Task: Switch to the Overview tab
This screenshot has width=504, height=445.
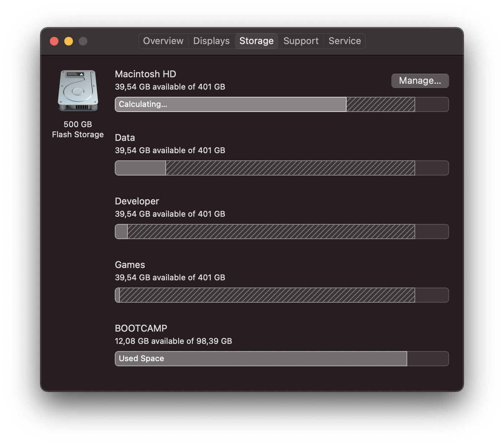Action: coord(163,41)
